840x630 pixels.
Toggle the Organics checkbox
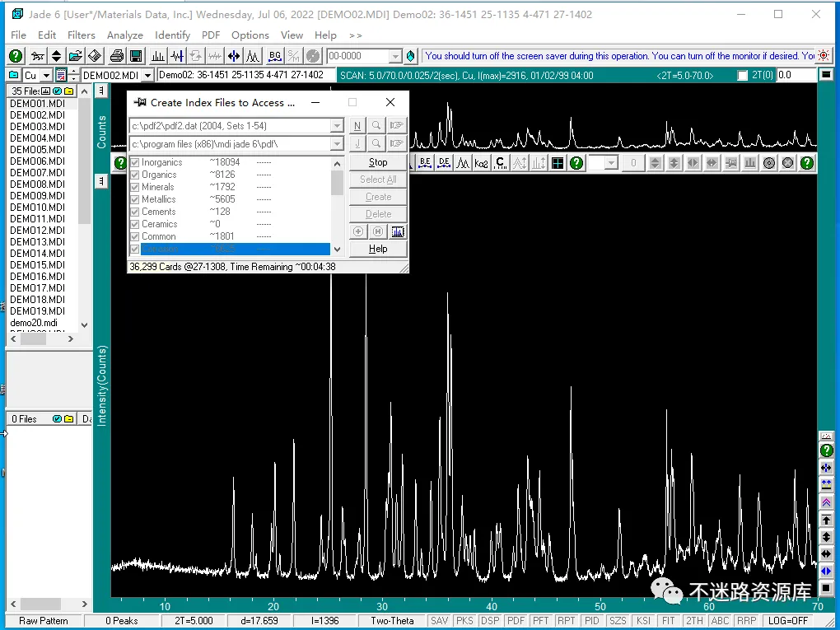tap(135, 175)
